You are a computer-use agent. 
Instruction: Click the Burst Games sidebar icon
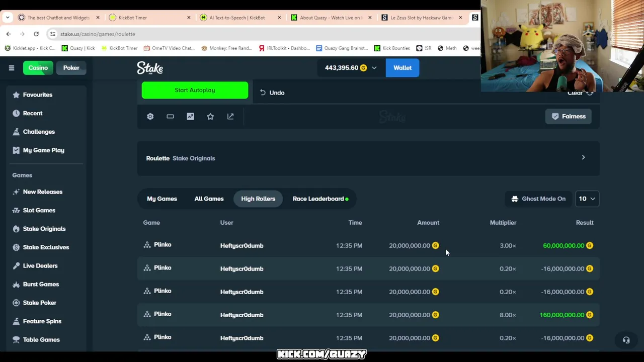[16, 284]
